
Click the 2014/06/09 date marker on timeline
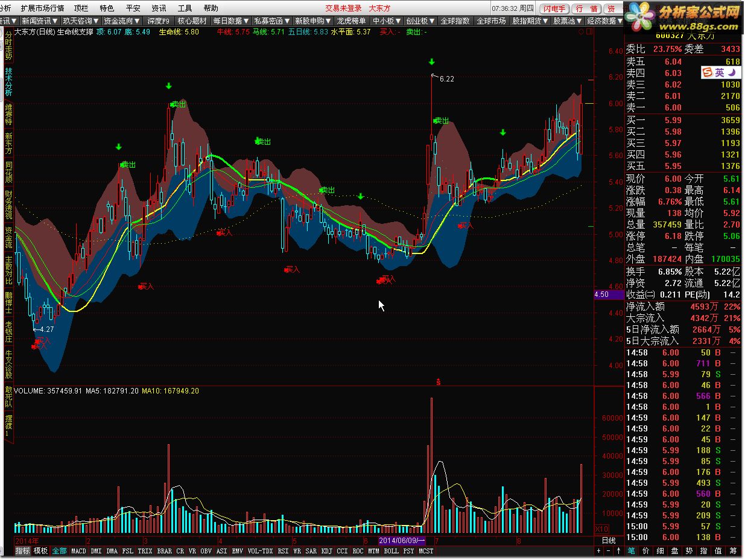click(403, 540)
